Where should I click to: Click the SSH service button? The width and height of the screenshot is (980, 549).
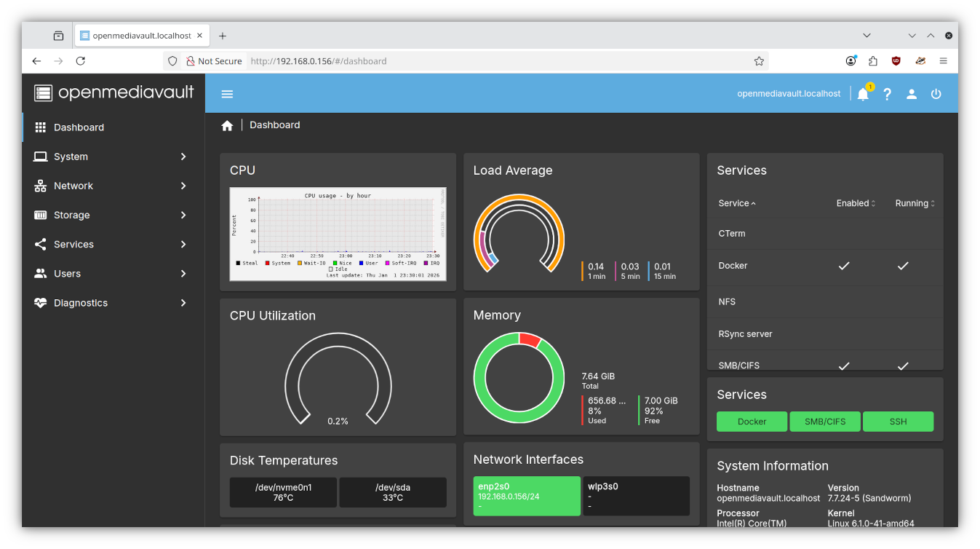point(898,422)
